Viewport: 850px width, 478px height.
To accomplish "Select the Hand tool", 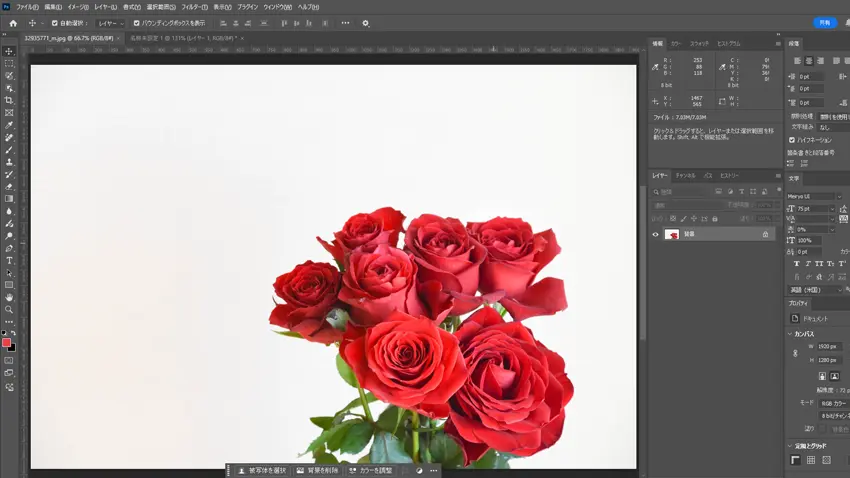I will tap(9, 297).
